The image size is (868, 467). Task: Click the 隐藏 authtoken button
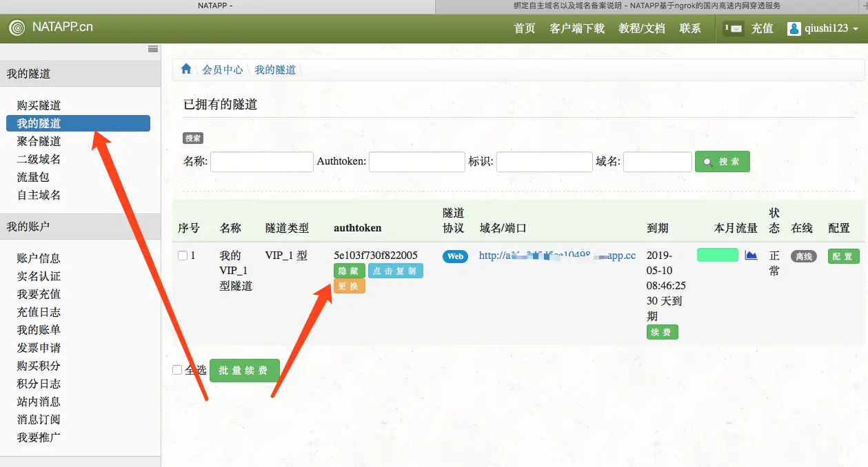pos(350,271)
